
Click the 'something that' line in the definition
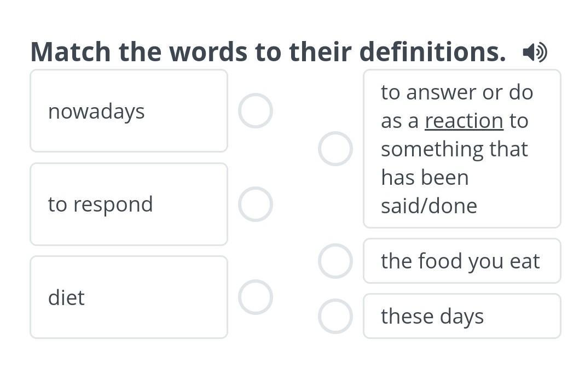[x=454, y=149]
